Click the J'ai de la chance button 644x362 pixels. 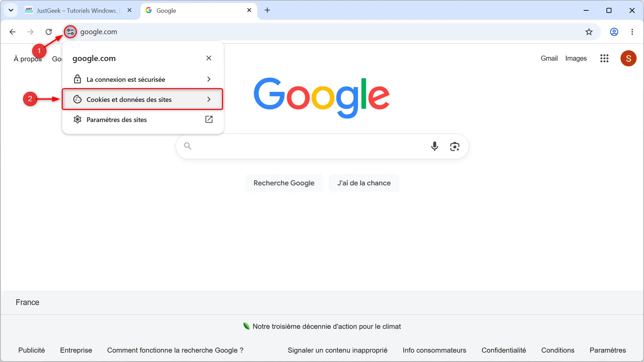point(364,183)
